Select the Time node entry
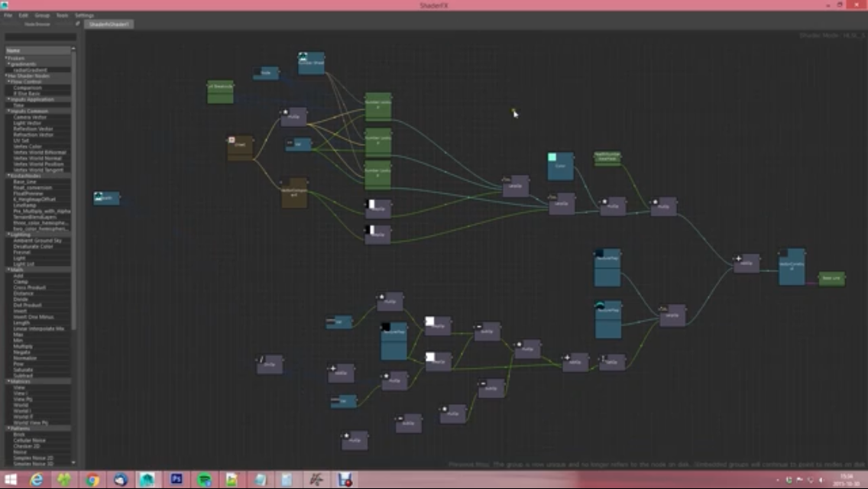The height and width of the screenshot is (489, 868). coord(19,105)
